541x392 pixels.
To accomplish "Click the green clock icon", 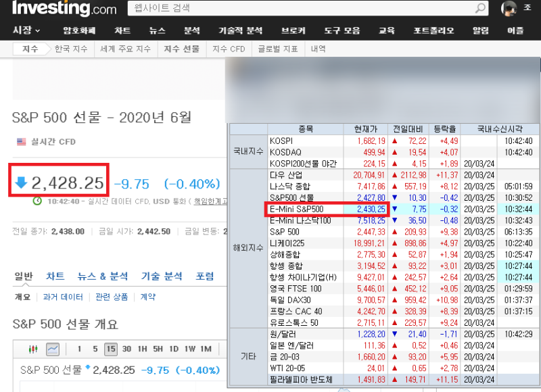I will click(37, 201).
